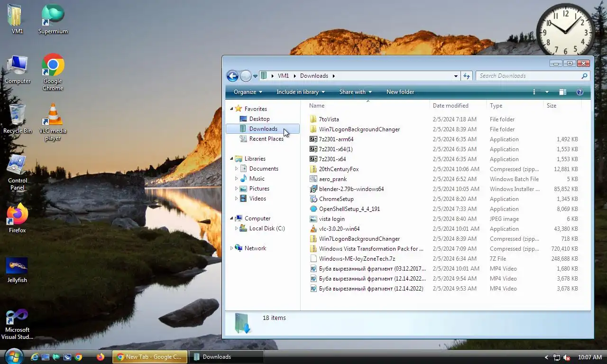
Task: Open the Organize menu
Action: 248,92
